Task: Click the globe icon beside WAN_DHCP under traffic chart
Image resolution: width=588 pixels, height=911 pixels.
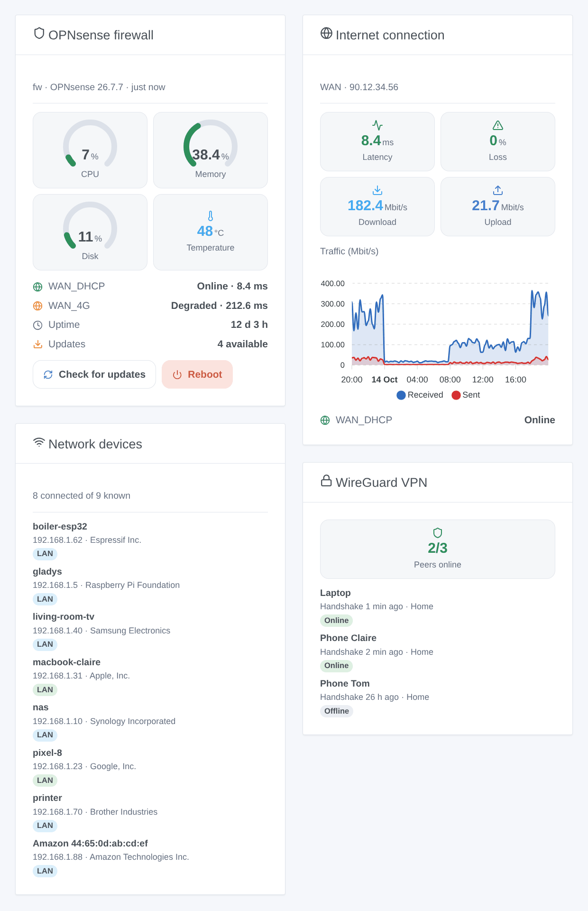Action: click(x=325, y=420)
